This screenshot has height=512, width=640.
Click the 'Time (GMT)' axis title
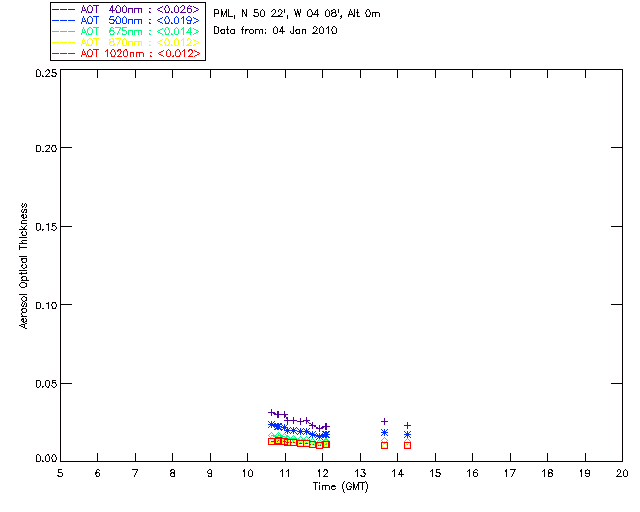tap(341, 487)
